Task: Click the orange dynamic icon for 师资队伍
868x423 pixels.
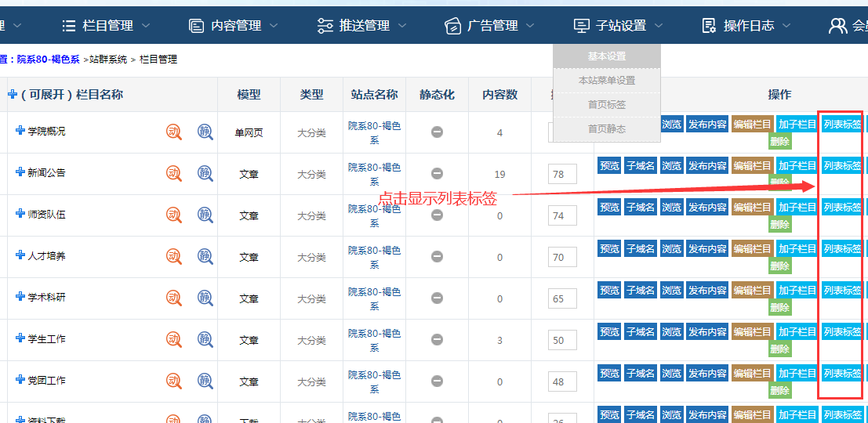Action: point(174,215)
